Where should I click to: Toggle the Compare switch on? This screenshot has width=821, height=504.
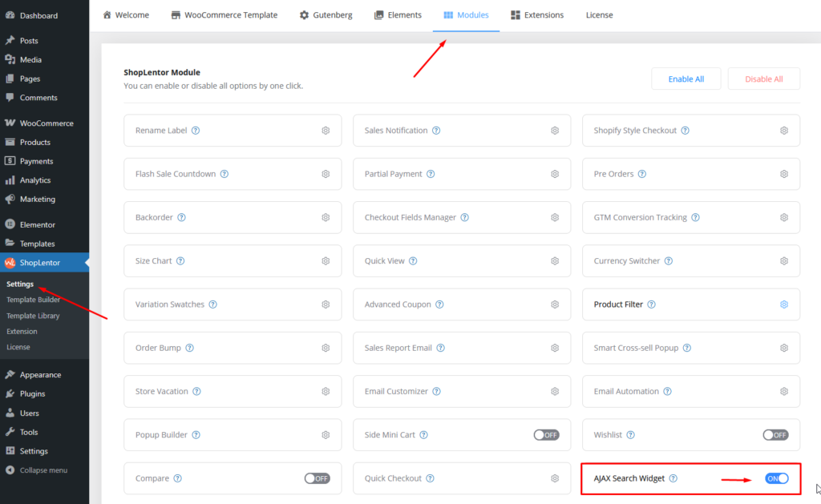pyautogui.click(x=317, y=478)
